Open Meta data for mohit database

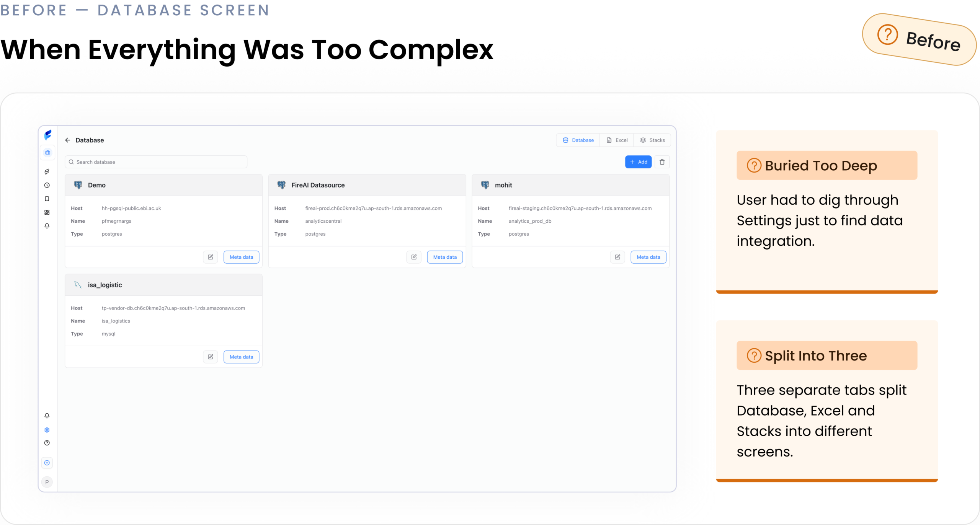click(x=648, y=257)
